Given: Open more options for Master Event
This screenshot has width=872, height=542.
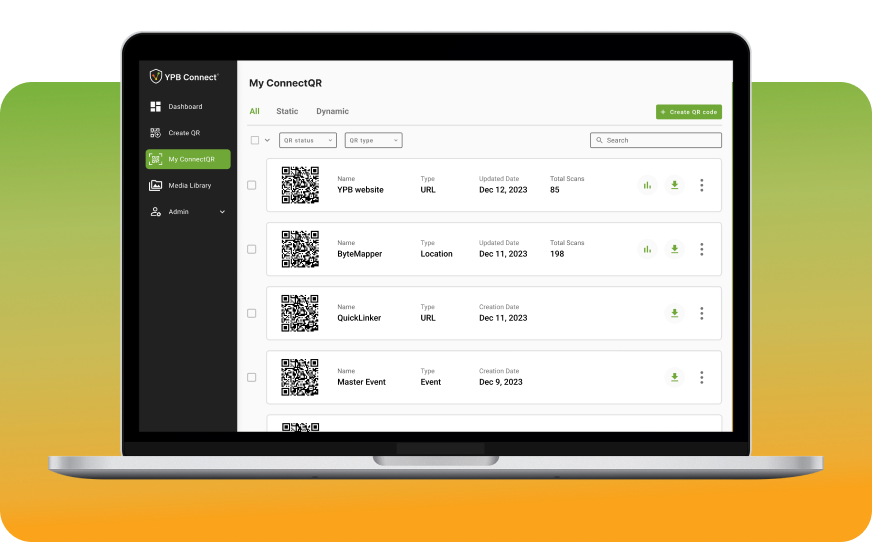Looking at the screenshot, I should coord(702,377).
